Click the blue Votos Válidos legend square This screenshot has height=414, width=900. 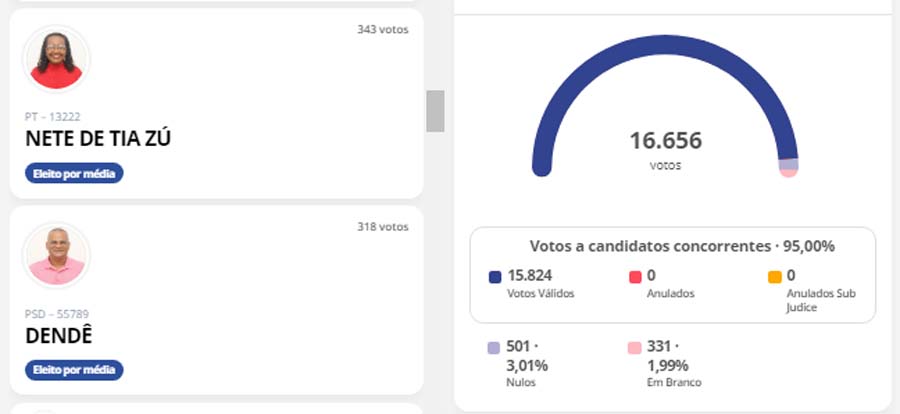(x=494, y=276)
